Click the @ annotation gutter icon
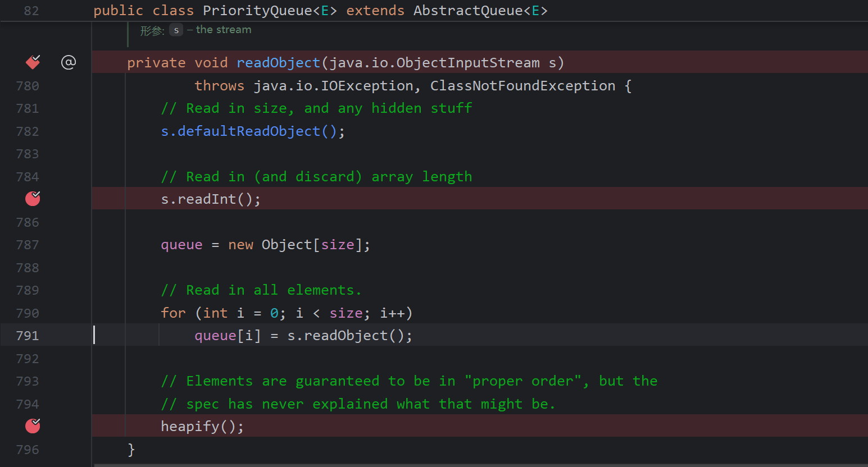Image resolution: width=868 pixels, height=467 pixels. [69, 62]
